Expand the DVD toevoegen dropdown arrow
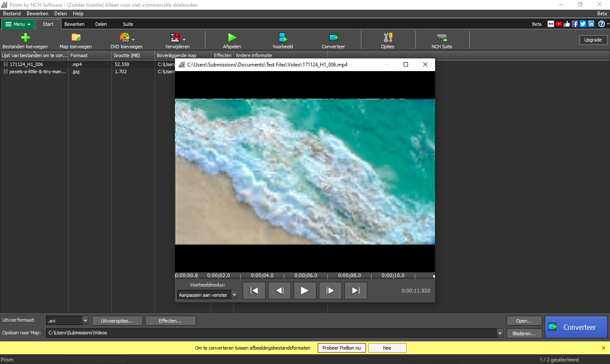This screenshot has width=610, height=364. coord(133,40)
